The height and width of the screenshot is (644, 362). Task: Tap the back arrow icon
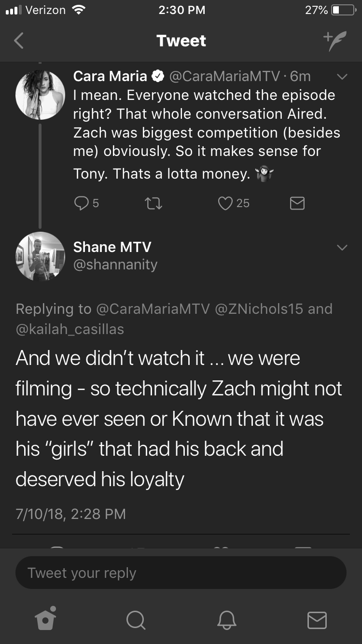18,41
